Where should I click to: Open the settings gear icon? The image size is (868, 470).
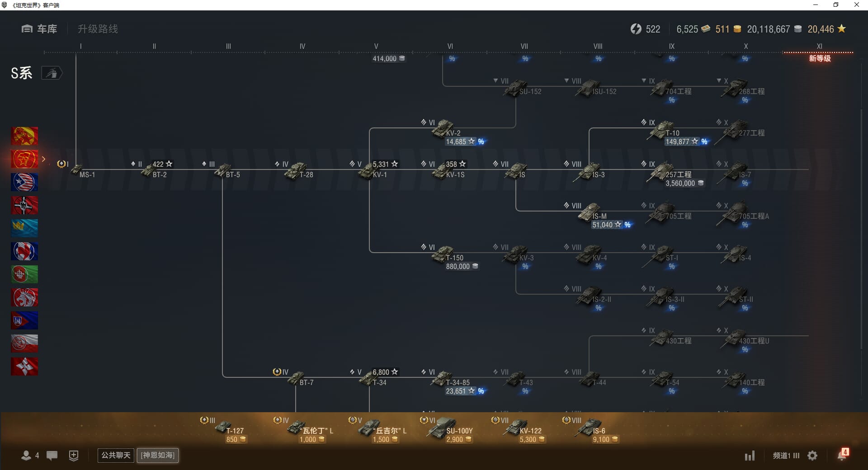click(x=812, y=456)
